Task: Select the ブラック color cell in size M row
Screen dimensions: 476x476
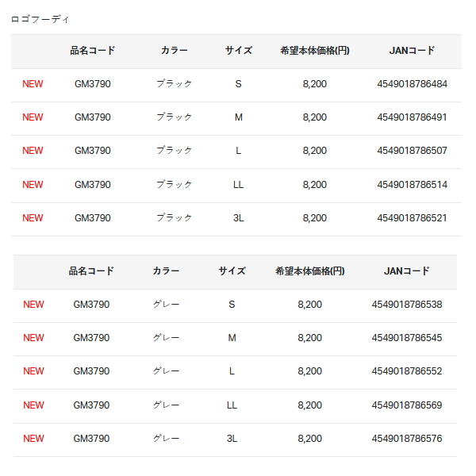Action: [x=175, y=117]
